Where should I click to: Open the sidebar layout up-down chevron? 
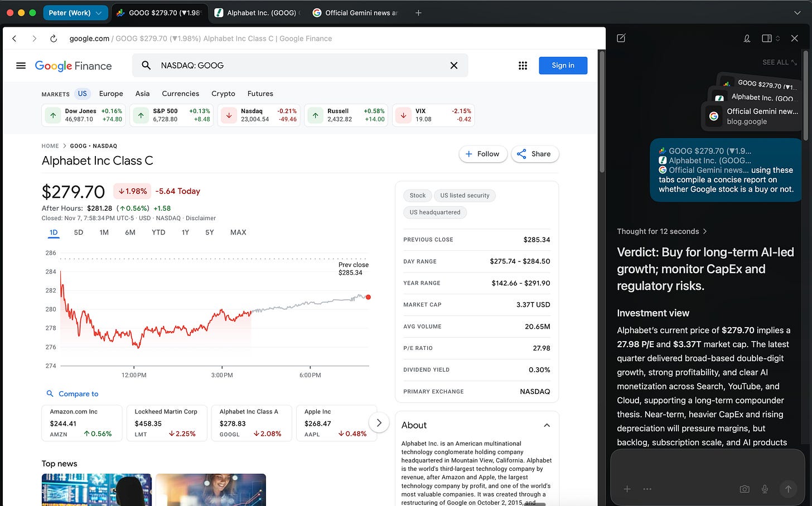click(x=777, y=38)
